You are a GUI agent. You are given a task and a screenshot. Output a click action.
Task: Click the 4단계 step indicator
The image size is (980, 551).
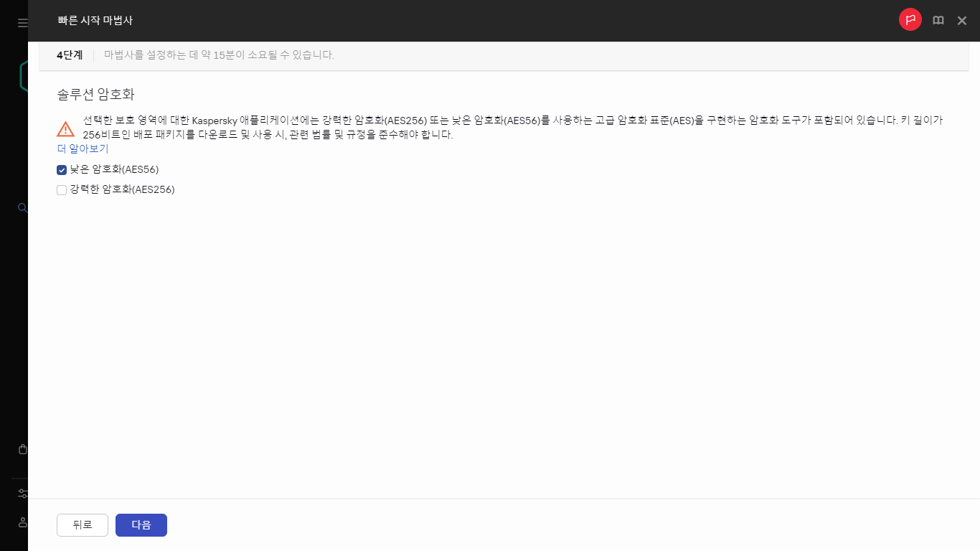[x=69, y=54]
